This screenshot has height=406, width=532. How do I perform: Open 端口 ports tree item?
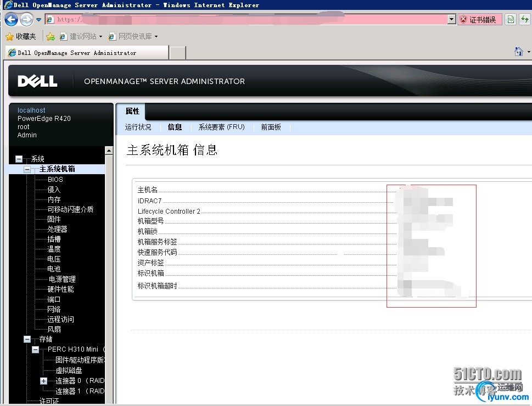tap(54, 299)
